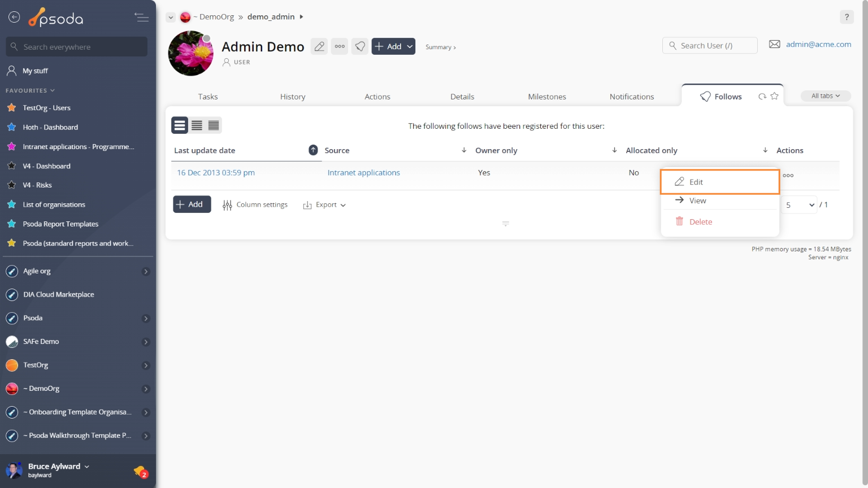Switch to History tab
Viewport: 868px width, 488px height.
coord(293,97)
